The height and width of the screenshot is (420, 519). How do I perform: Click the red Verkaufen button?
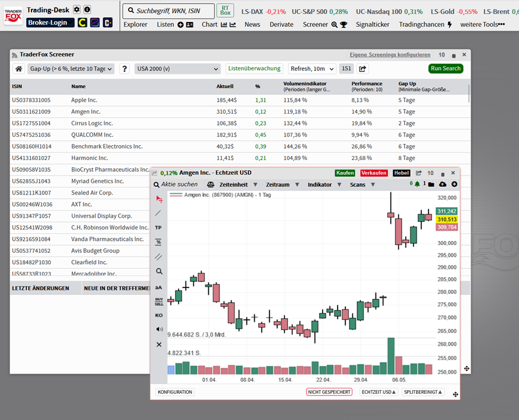tap(374, 173)
